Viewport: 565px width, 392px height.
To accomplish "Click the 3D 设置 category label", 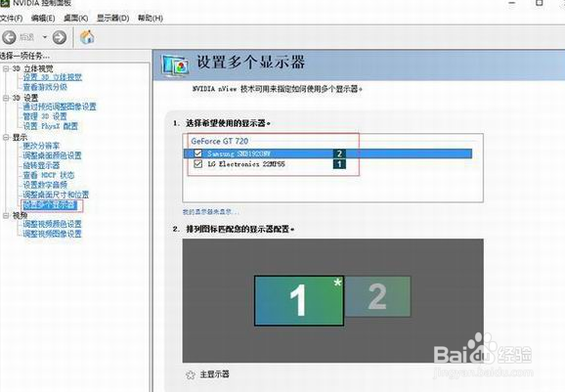I will click(x=25, y=98).
